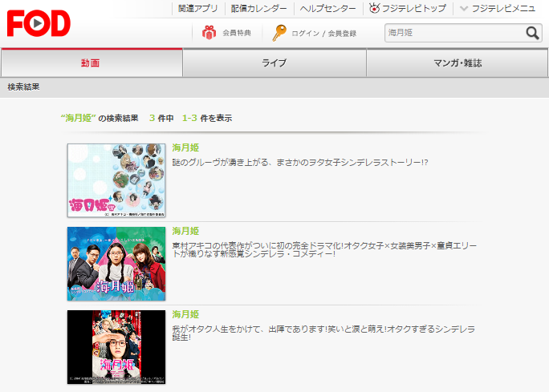Switch to the ライブ tab
Image resolution: width=549 pixels, height=392 pixels.
(274, 63)
